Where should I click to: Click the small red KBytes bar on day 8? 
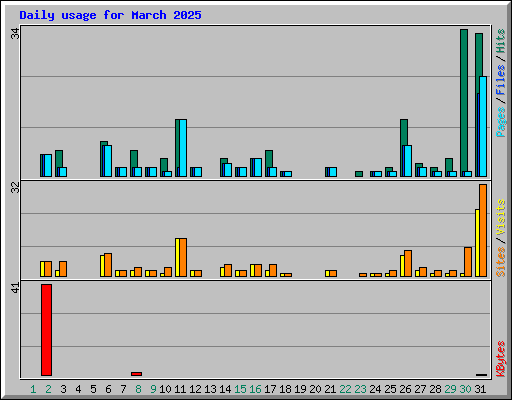(136, 374)
